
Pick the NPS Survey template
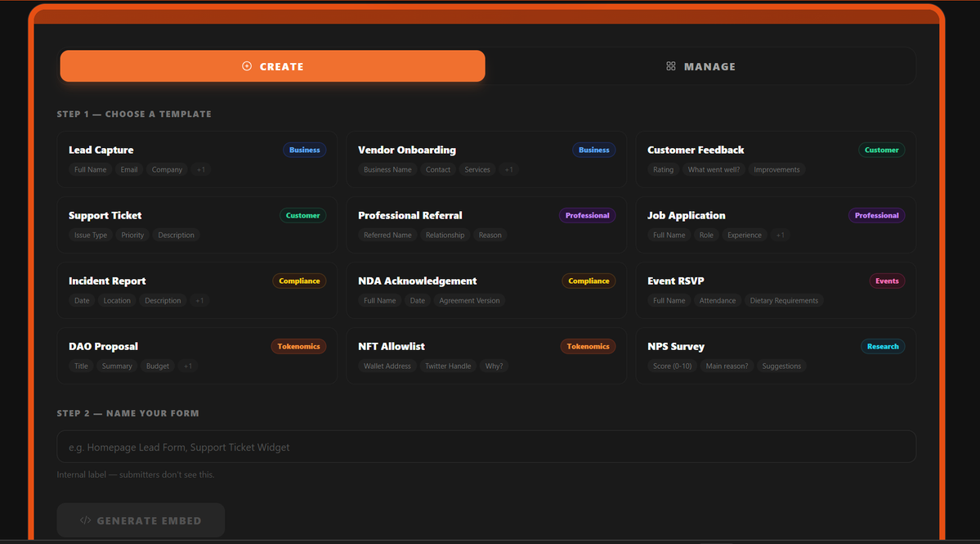tap(776, 356)
